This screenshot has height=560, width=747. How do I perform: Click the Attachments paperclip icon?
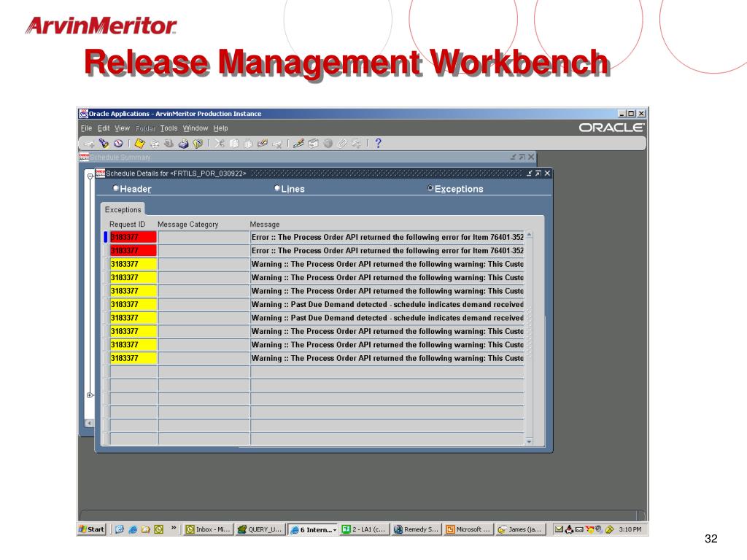coord(342,144)
